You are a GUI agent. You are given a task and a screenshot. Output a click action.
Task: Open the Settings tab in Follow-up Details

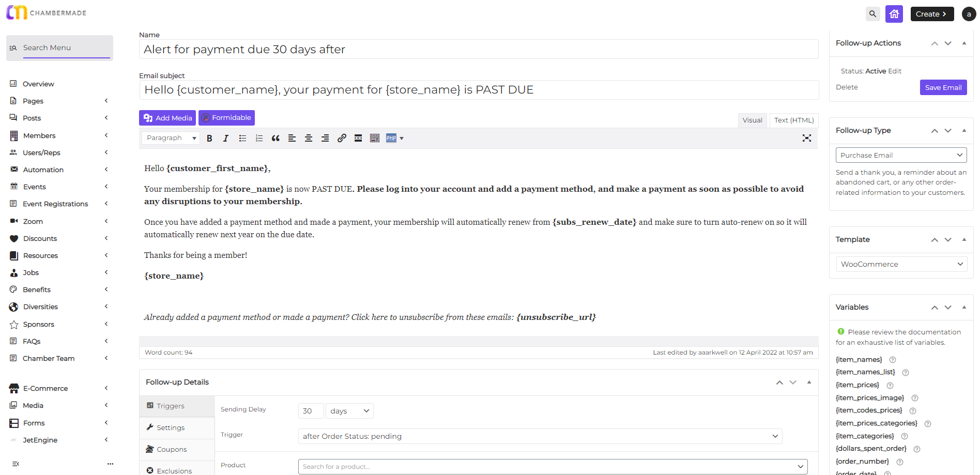171,427
